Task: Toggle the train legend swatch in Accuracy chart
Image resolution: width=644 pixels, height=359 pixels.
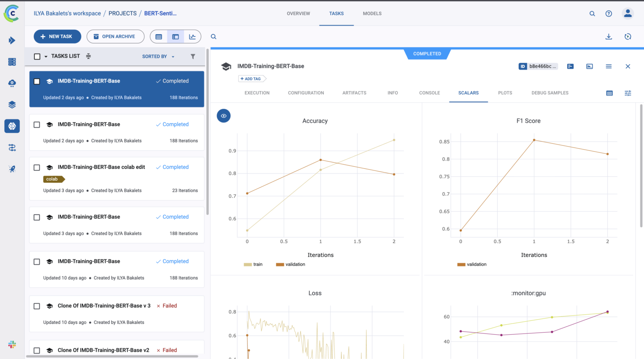Action: (x=248, y=264)
